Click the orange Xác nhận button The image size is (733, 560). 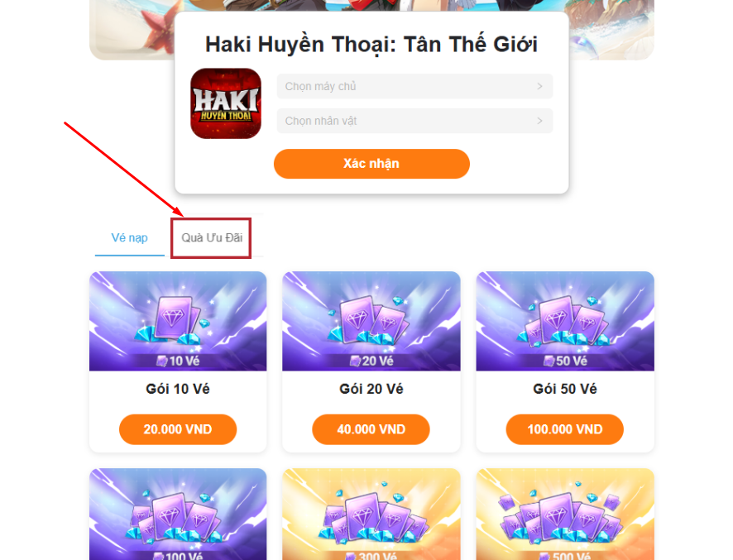tap(371, 164)
